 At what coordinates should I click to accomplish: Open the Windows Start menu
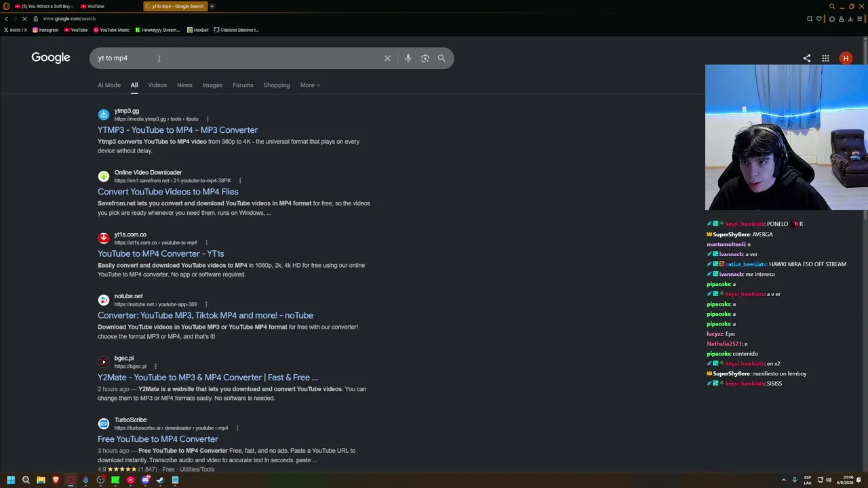pos(11,480)
